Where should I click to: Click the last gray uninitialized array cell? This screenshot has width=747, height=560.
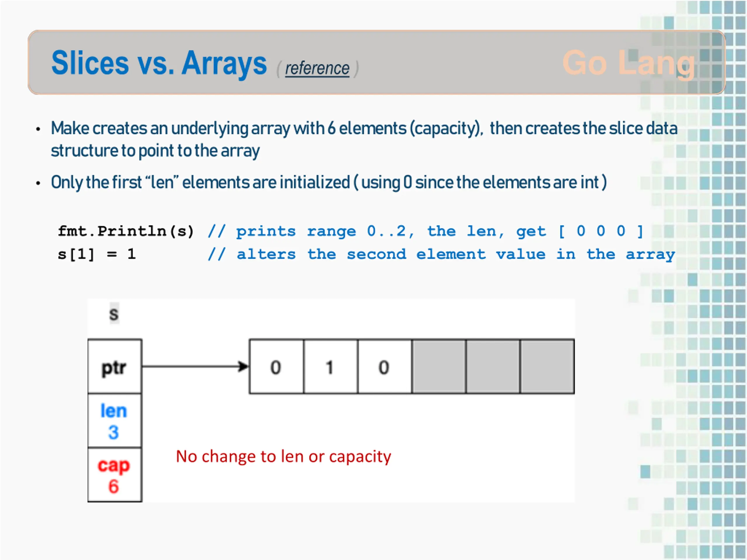(547, 367)
